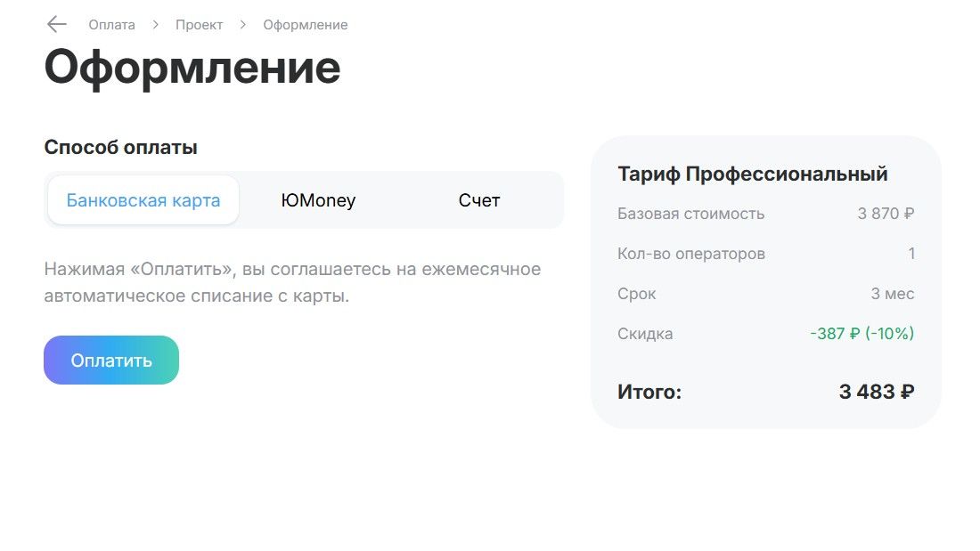The height and width of the screenshot is (551, 980).
Task: Click the auto-charge agreement notice text
Action: [x=292, y=282]
